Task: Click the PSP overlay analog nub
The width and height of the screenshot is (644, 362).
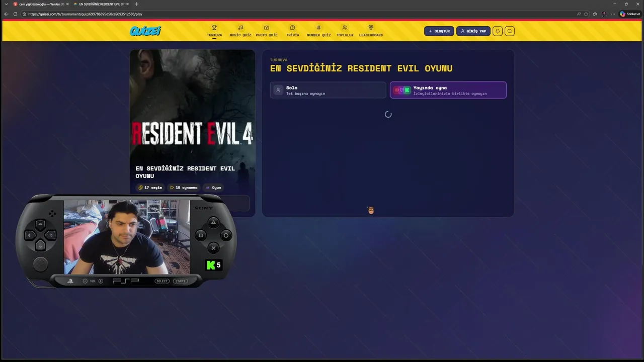Action: click(x=40, y=264)
